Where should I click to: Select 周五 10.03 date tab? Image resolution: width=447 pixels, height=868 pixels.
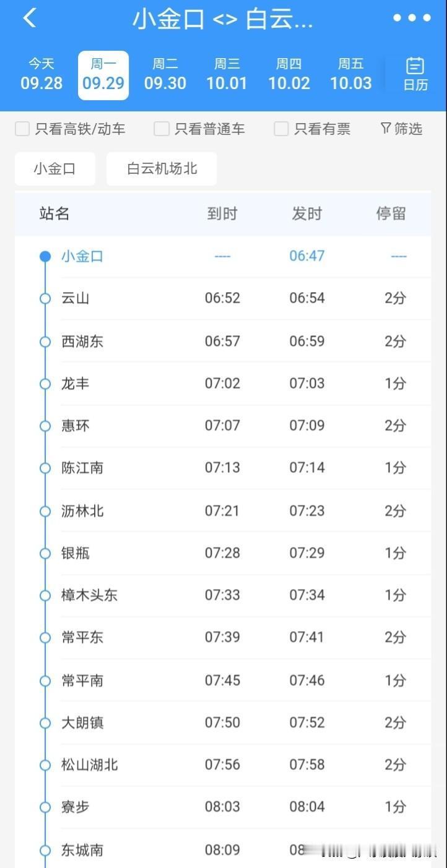351,74
